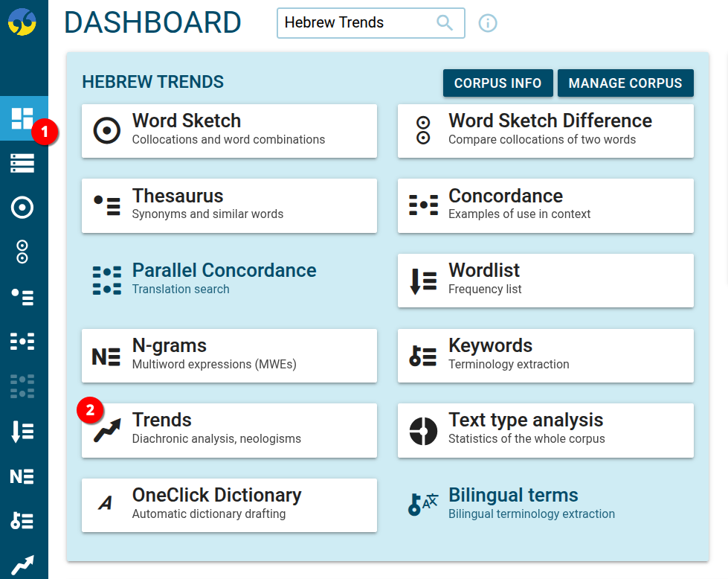This screenshot has height=579, width=728.
Task: Open the info icon beside the search box
Action: [x=487, y=23]
